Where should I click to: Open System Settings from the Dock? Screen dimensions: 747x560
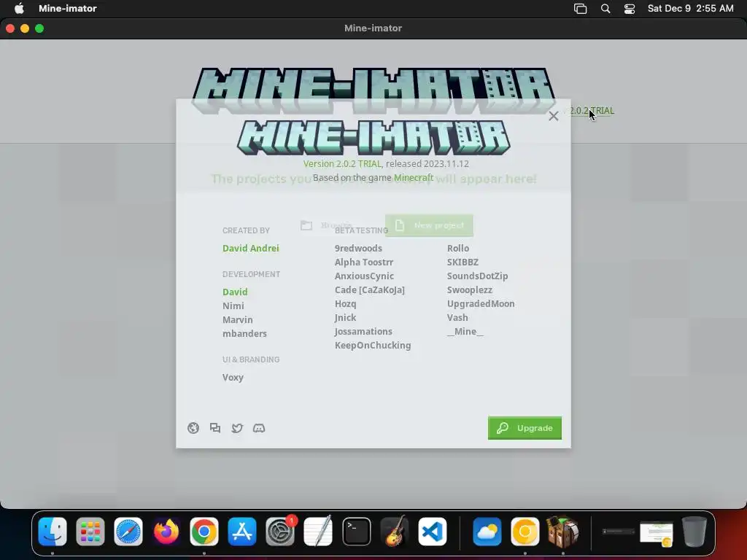pos(280,531)
